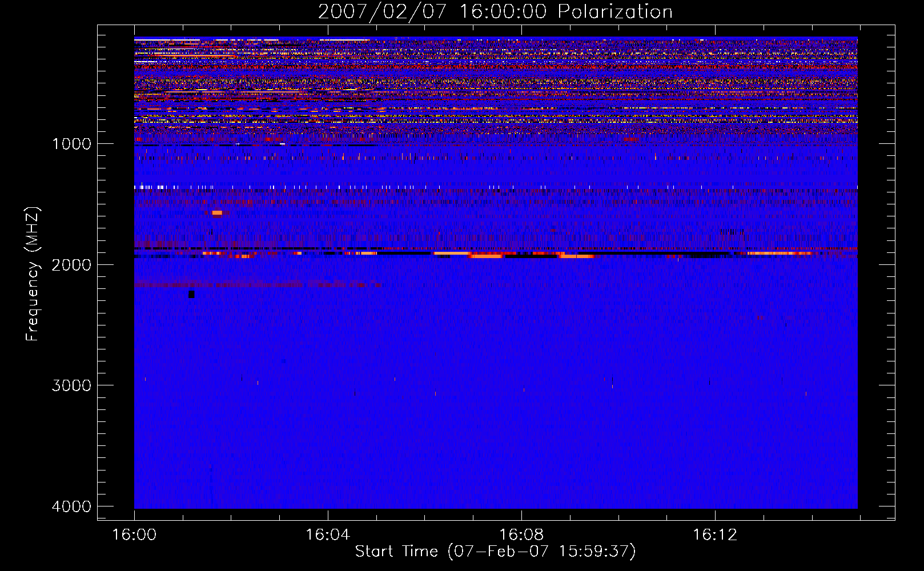
Task: Click the "Start Time (07-Feb-07 15:59:37)" label
Action: [x=495, y=551]
